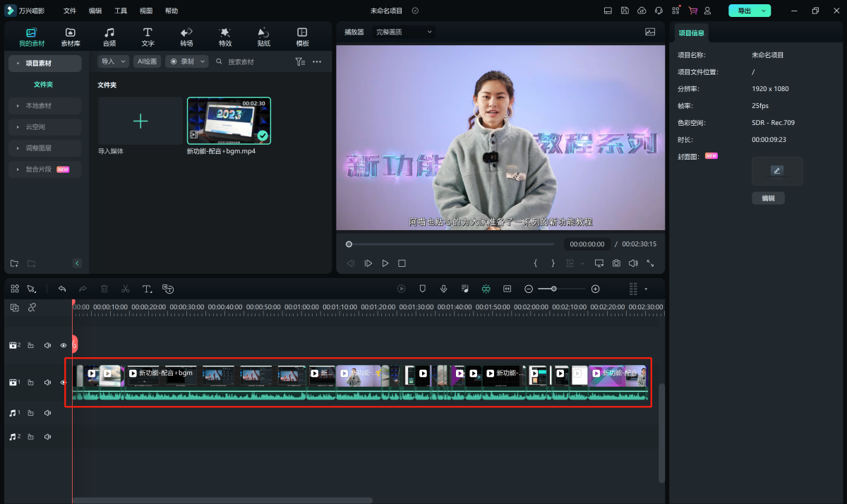Take a snapshot with the camera icon

(x=616, y=263)
